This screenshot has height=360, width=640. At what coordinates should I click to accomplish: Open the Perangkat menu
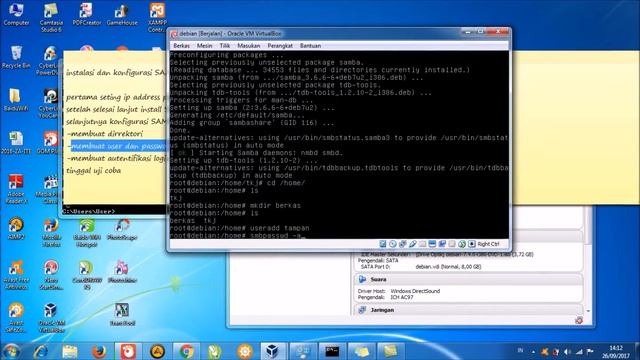point(280,46)
